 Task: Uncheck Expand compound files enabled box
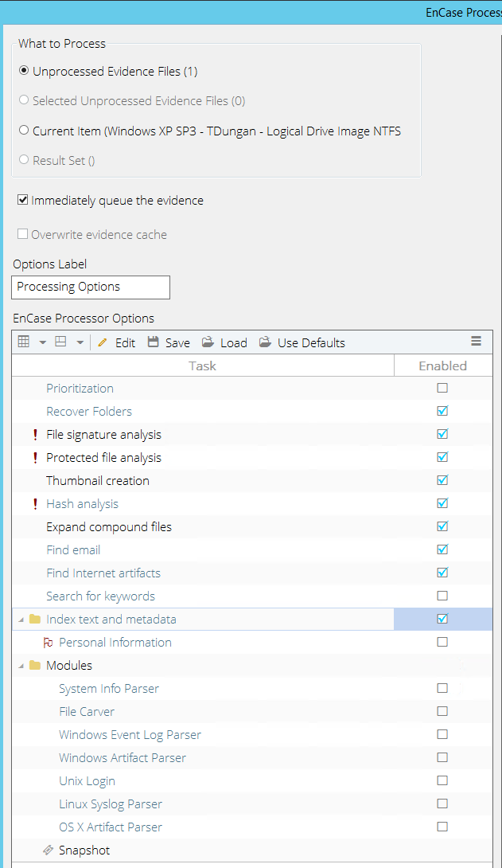[x=442, y=526]
